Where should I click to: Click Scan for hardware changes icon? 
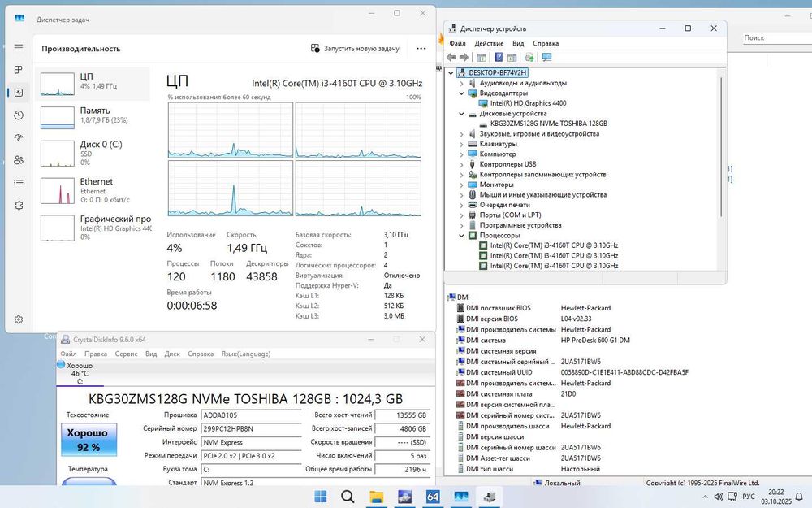click(529, 57)
